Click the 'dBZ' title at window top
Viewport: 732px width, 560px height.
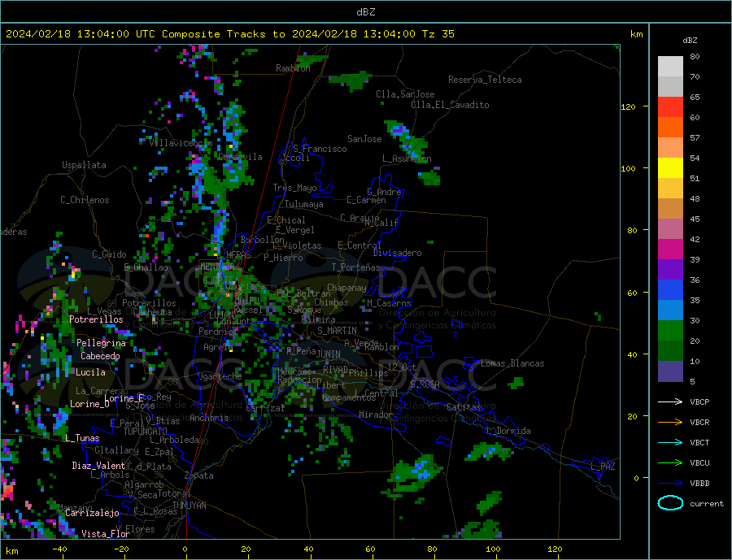(x=365, y=12)
